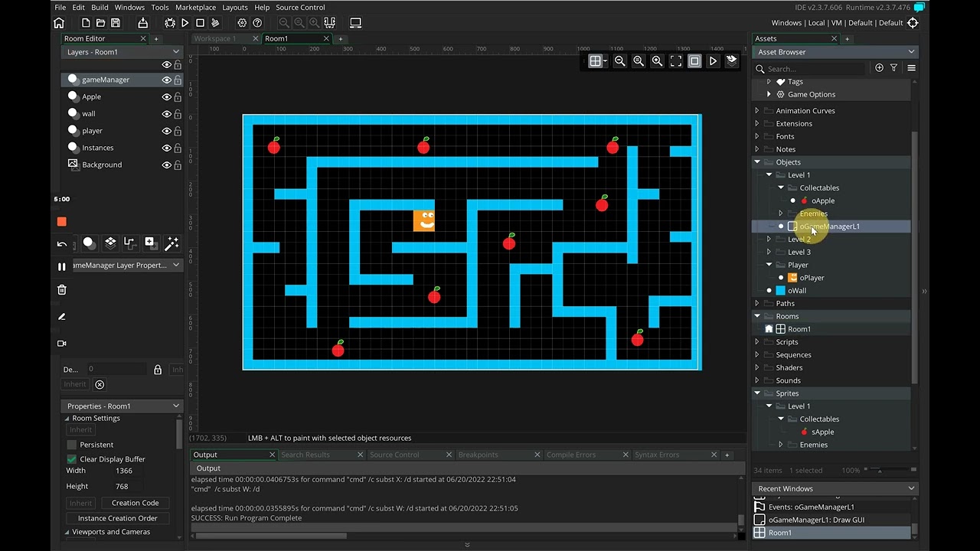980x551 pixels.
Task: Create a new project with the toolbar icon
Action: tap(86, 23)
